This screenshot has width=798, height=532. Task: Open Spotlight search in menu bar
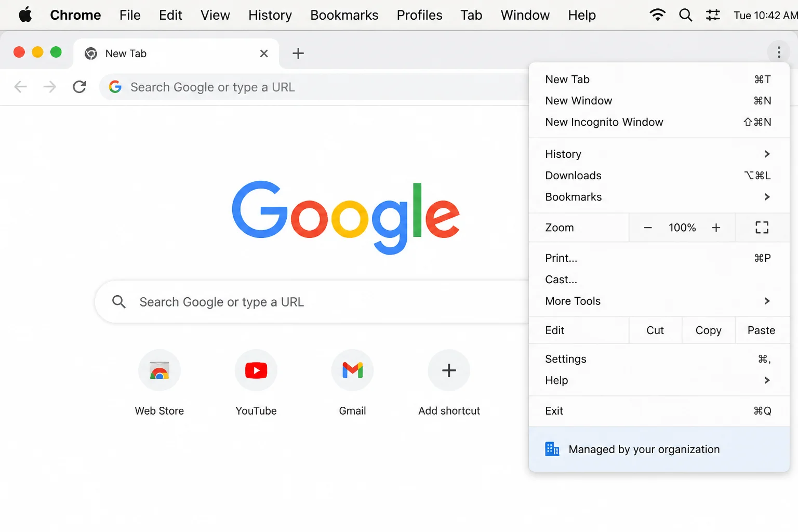point(686,15)
